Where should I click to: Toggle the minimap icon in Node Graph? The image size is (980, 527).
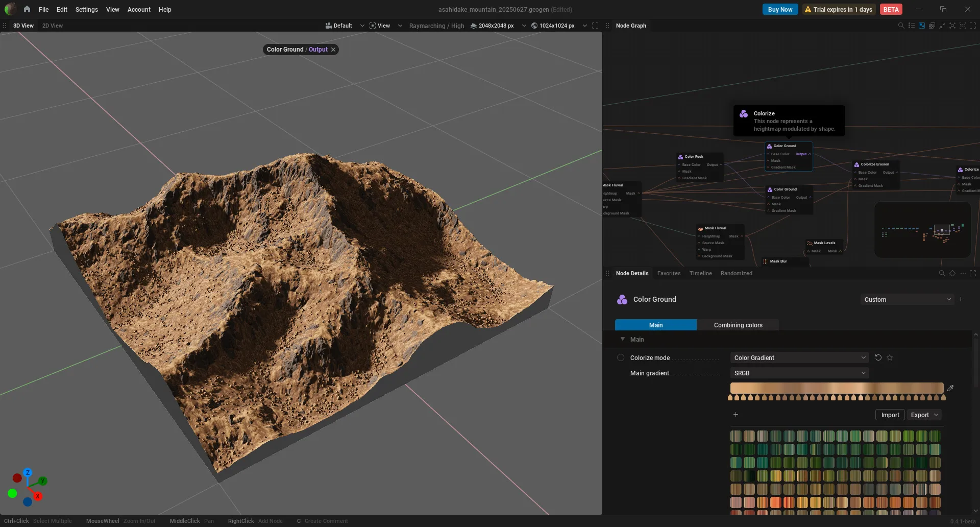point(922,26)
